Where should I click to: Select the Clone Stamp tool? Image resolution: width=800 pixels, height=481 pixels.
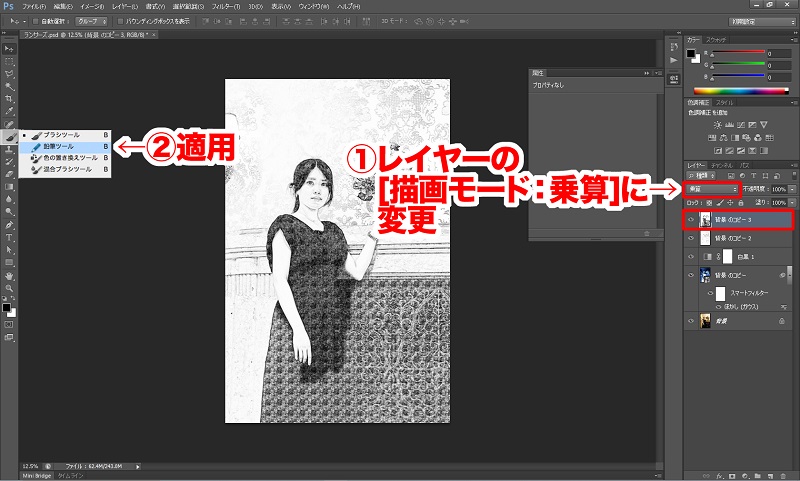(x=9, y=149)
